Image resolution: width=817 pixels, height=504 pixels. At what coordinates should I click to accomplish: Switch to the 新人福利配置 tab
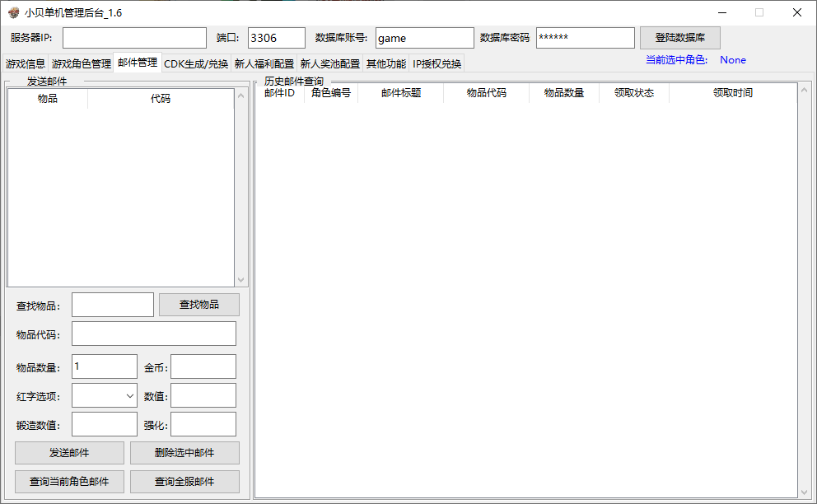pos(264,63)
